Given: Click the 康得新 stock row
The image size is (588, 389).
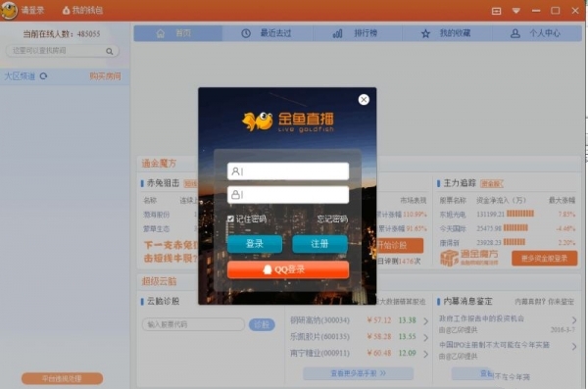Looking at the screenshot, I should (507, 242).
